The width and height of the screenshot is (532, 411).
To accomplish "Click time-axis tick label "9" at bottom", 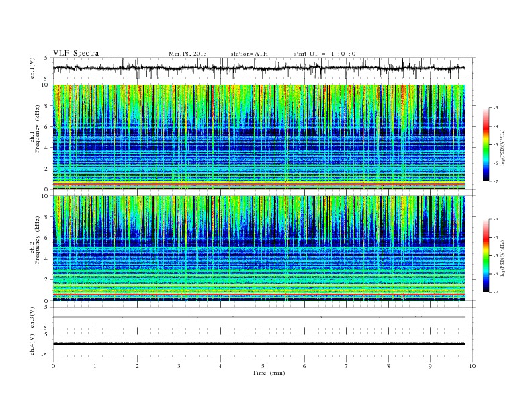I will point(430,366).
